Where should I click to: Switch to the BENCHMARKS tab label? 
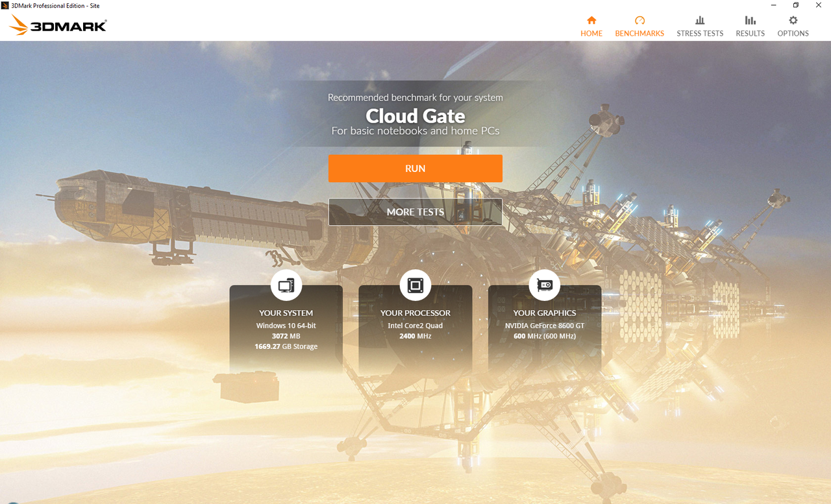[639, 33]
